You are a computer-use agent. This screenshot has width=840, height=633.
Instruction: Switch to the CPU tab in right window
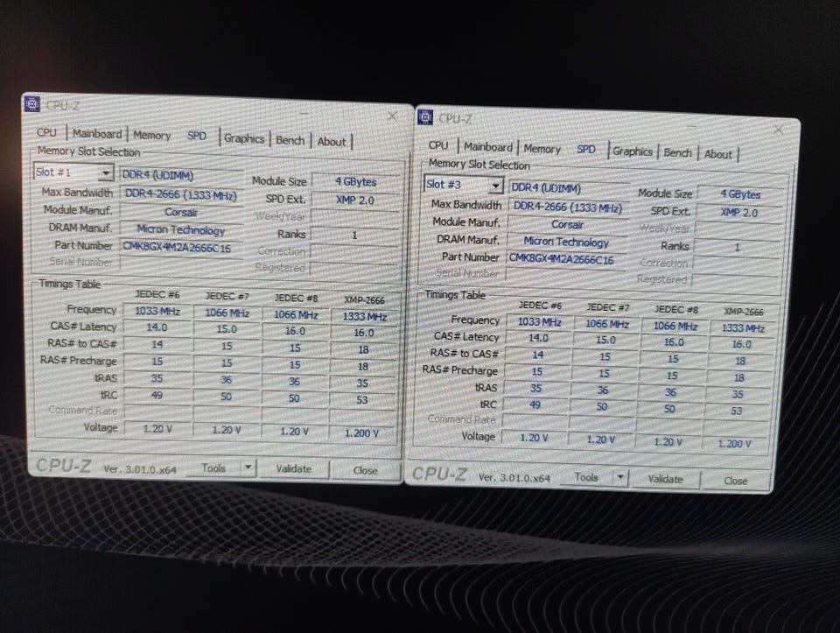pos(438,145)
